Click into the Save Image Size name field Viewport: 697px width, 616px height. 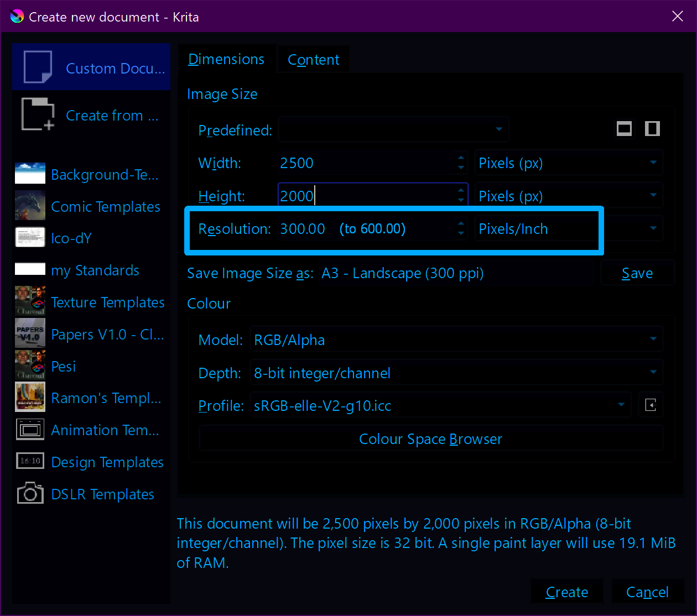[x=456, y=273]
